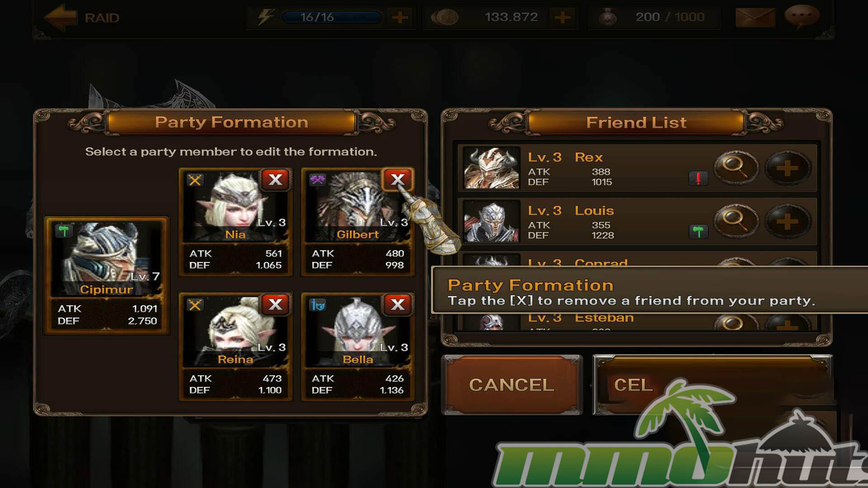Inspect Louis with the magnifier icon
Screen dimensions: 868x488
click(736, 221)
